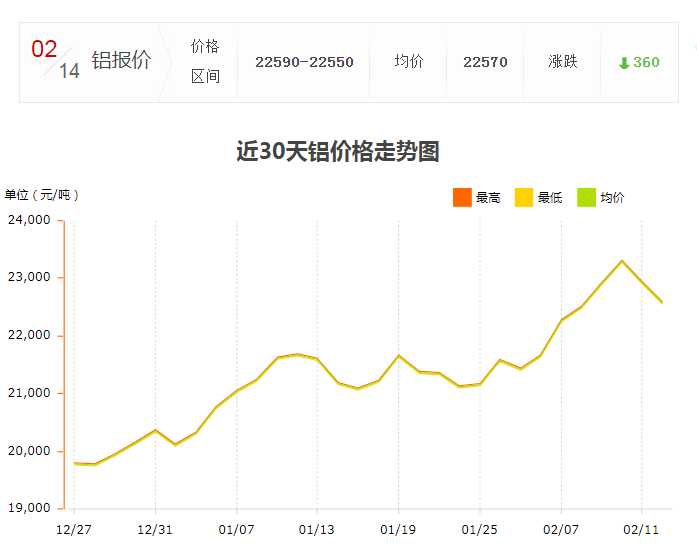Click the 最高 legend text label
This screenshot has height=559, width=697.
(x=488, y=198)
